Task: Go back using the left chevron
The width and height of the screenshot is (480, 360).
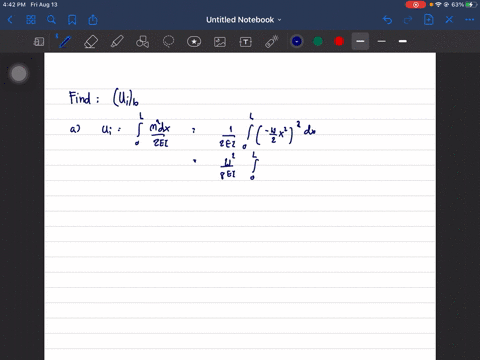Action: point(10,20)
